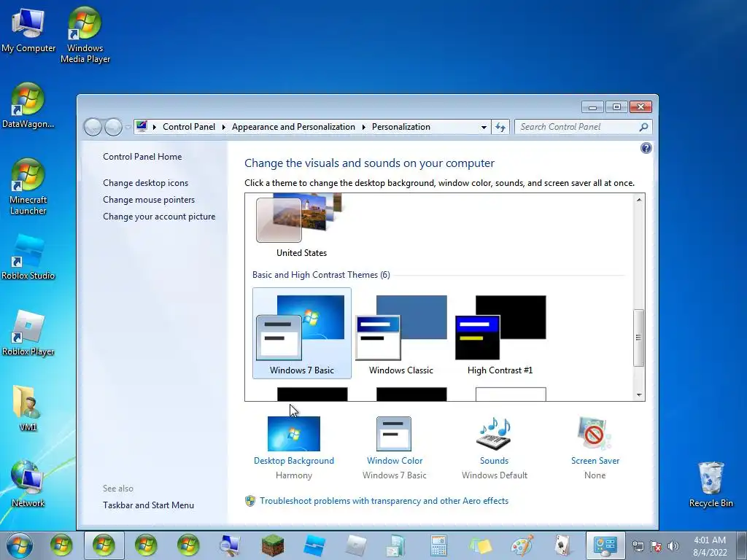Open the Sounds settings icon
This screenshot has width=747, height=560.
[x=494, y=433]
